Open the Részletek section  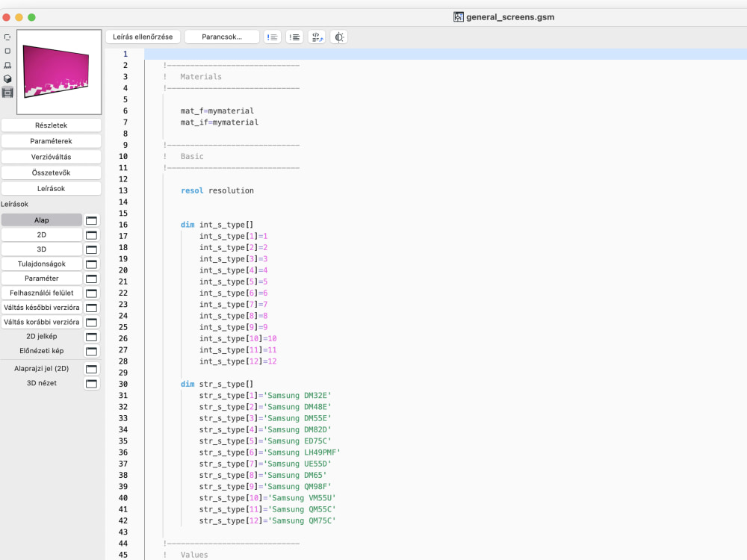tap(51, 125)
